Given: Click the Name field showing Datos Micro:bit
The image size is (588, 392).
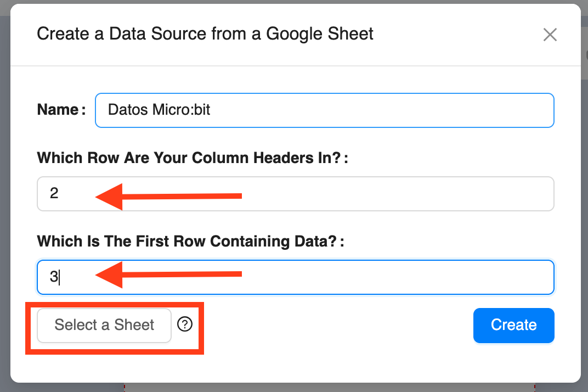Looking at the screenshot, I should click(325, 110).
